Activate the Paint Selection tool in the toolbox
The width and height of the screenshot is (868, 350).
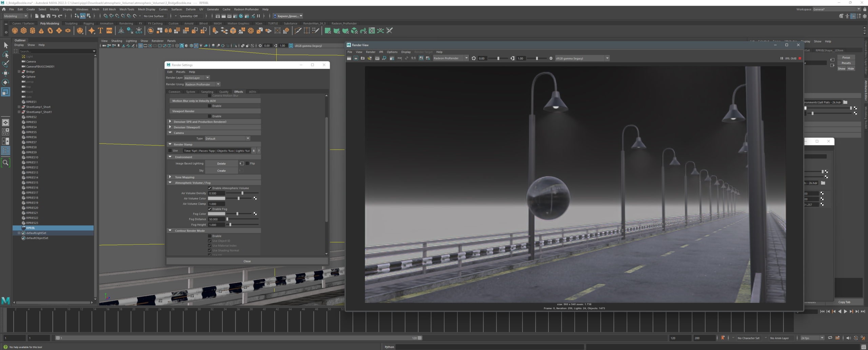[5, 64]
